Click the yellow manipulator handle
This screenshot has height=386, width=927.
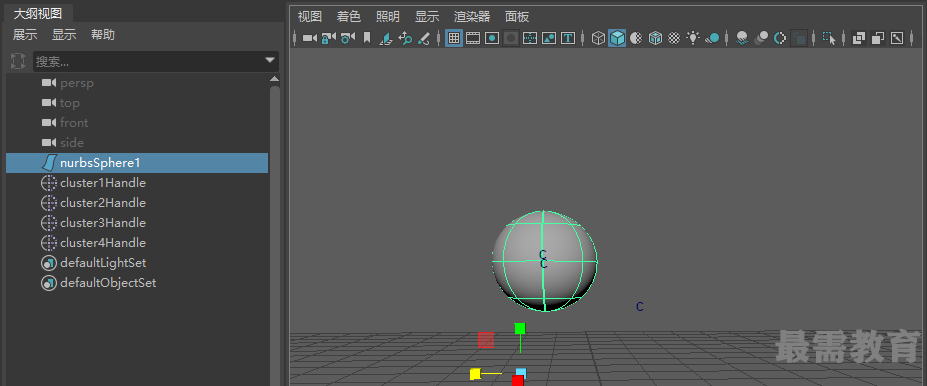475,374
